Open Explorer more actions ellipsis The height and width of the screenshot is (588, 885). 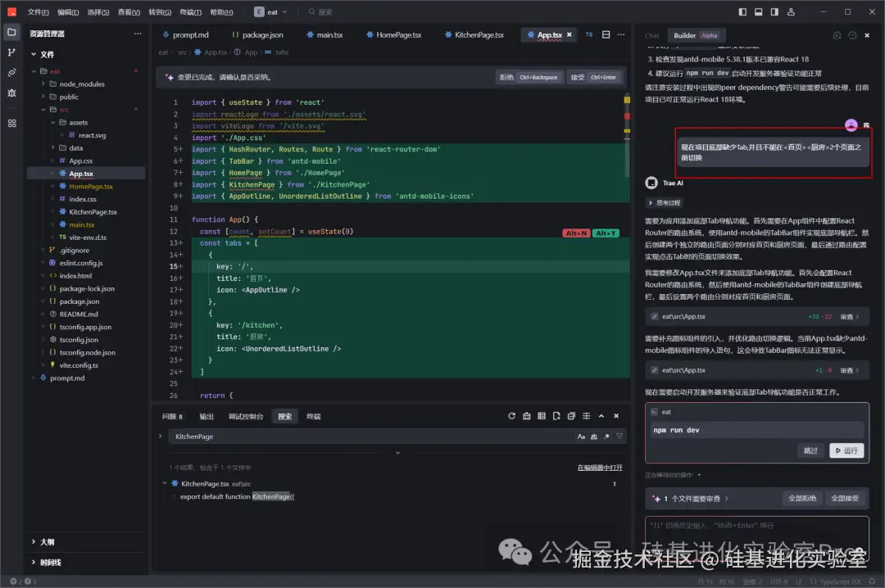click(138, 34)
